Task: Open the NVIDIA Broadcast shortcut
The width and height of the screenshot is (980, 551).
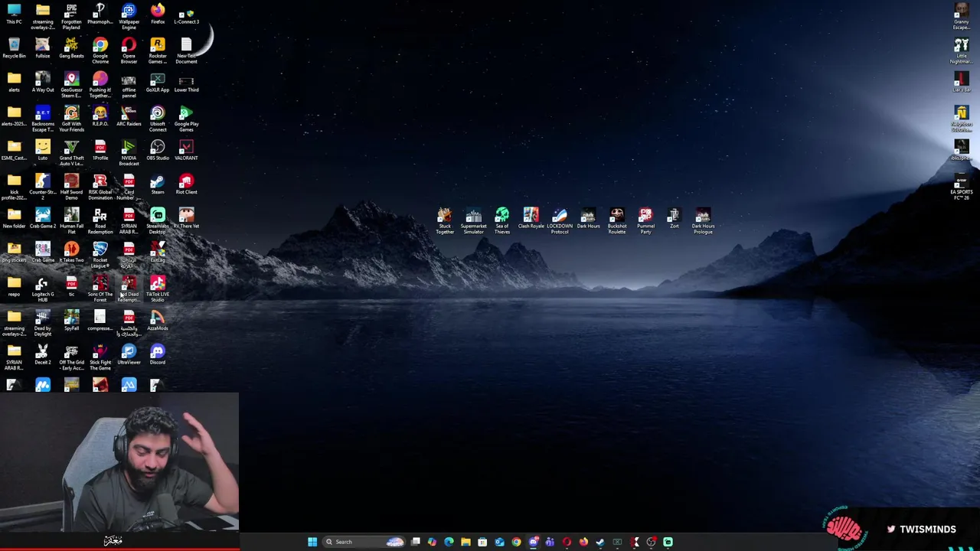Action: coord(129,153)
